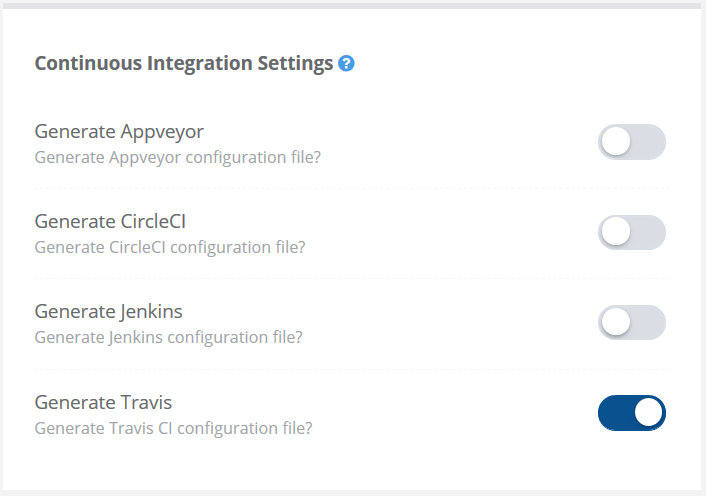The image size is (706, 496).
Task: Click the white knob on the Appveyor switch
Action: [x=616, y=142]
